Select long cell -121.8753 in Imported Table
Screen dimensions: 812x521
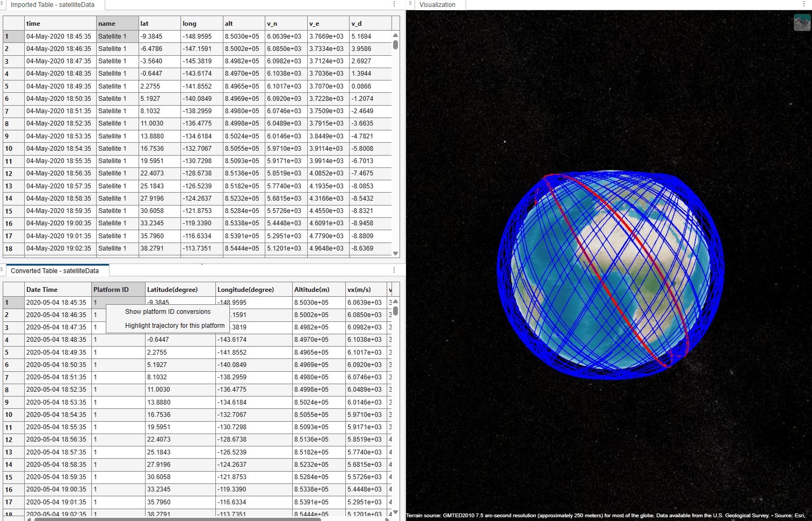tap(202, 211)
